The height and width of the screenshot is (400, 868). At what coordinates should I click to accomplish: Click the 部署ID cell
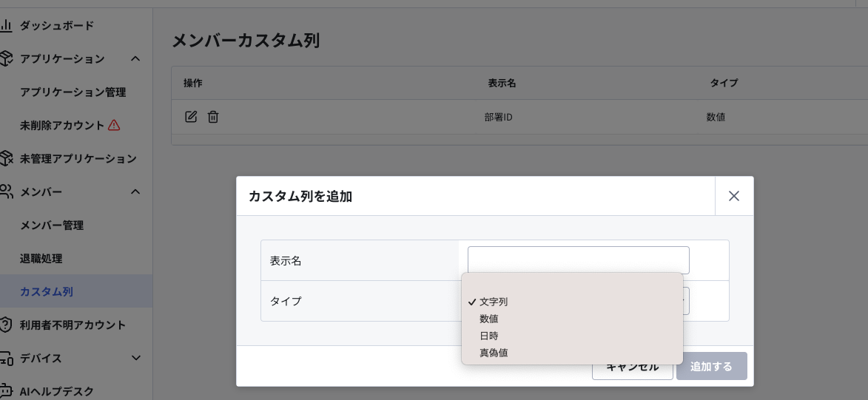(x=498, y=118)
